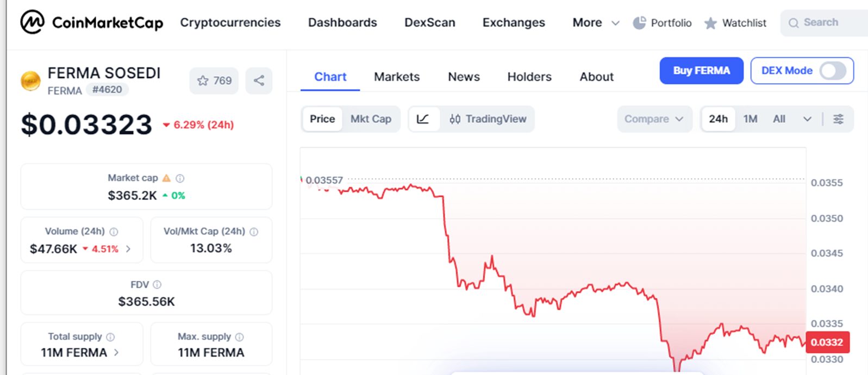Click Market cap info icon

pyautogui.click(x=180, y=178)
